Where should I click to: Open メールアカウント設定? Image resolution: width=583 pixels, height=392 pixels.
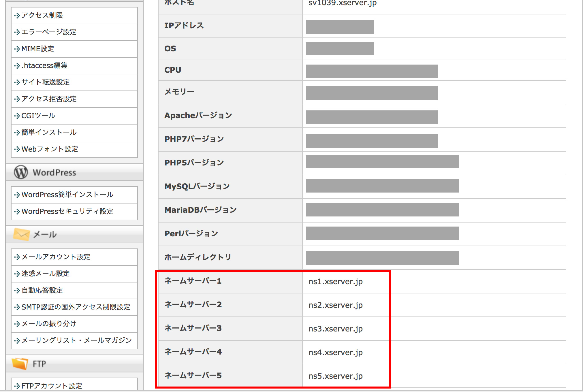click(x=56, y=257)
